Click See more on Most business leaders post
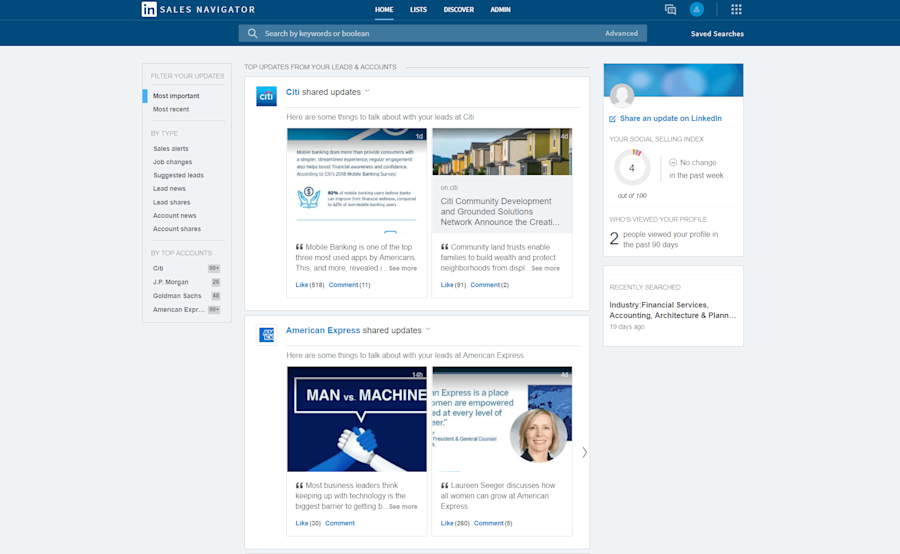900x554 pixels. [x=403, y=506]
